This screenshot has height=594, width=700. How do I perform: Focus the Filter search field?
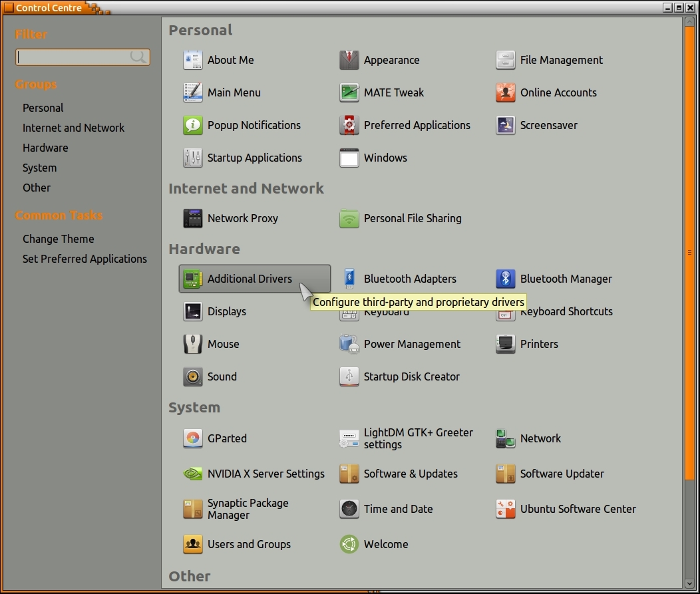83,57
